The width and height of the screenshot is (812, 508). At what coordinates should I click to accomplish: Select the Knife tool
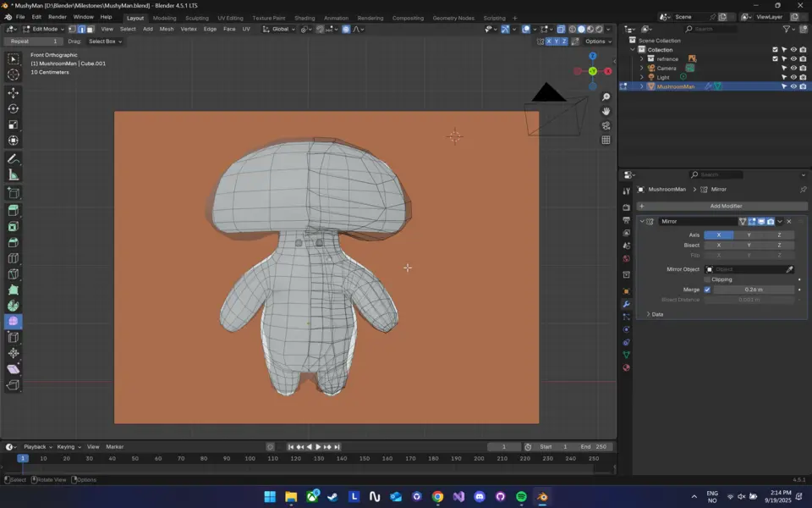[14, 274]
